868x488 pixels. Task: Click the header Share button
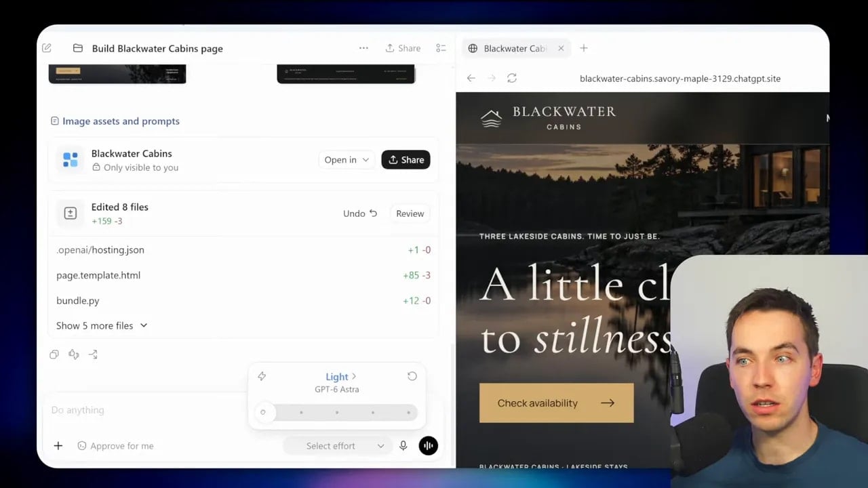pos(403,48)
